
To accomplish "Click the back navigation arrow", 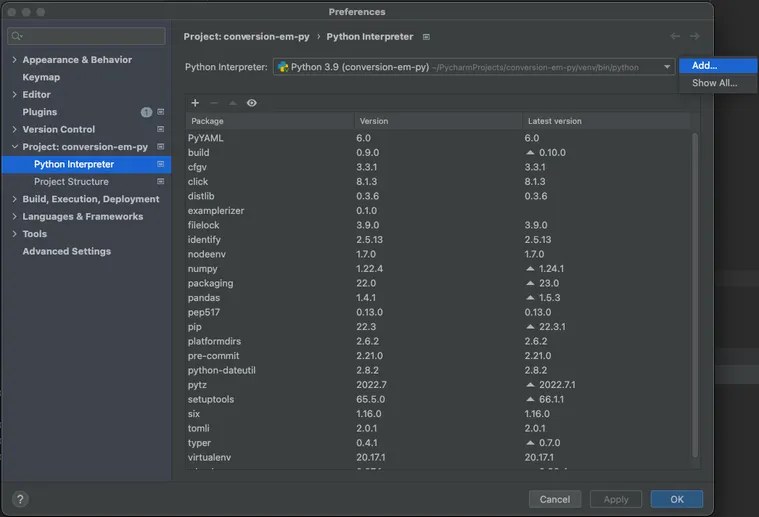I will [x=675, y=36].
